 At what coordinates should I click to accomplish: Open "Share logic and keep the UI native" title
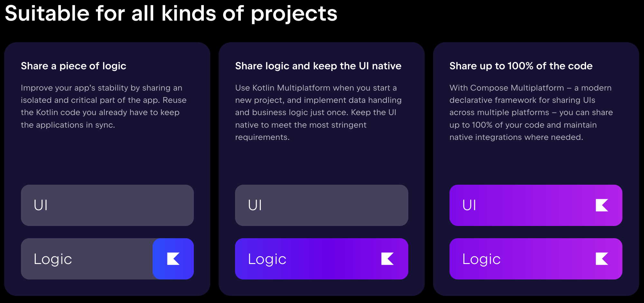pos(318,66)
